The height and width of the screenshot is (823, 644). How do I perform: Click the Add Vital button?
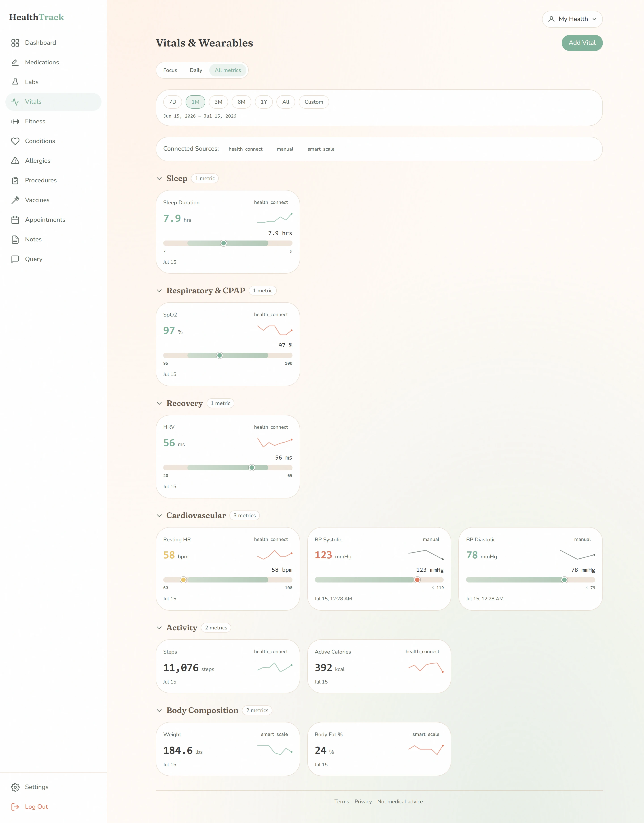pos(582,43)
